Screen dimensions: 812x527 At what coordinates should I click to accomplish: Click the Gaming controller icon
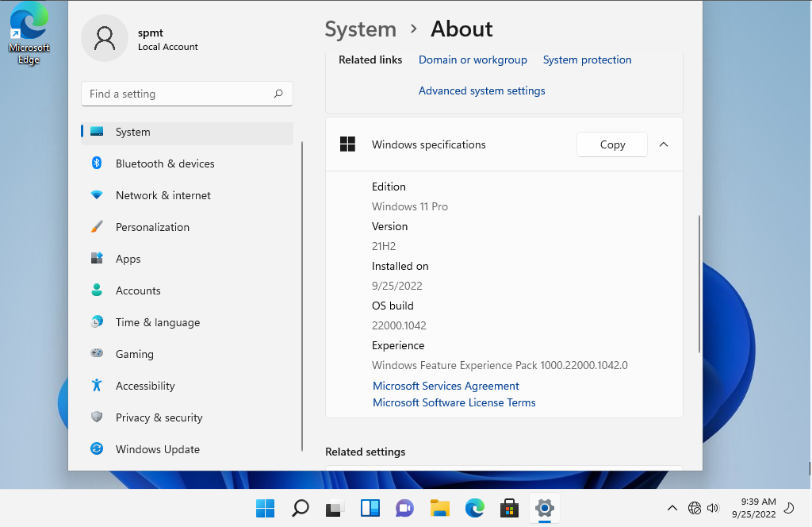coord(97,354)
